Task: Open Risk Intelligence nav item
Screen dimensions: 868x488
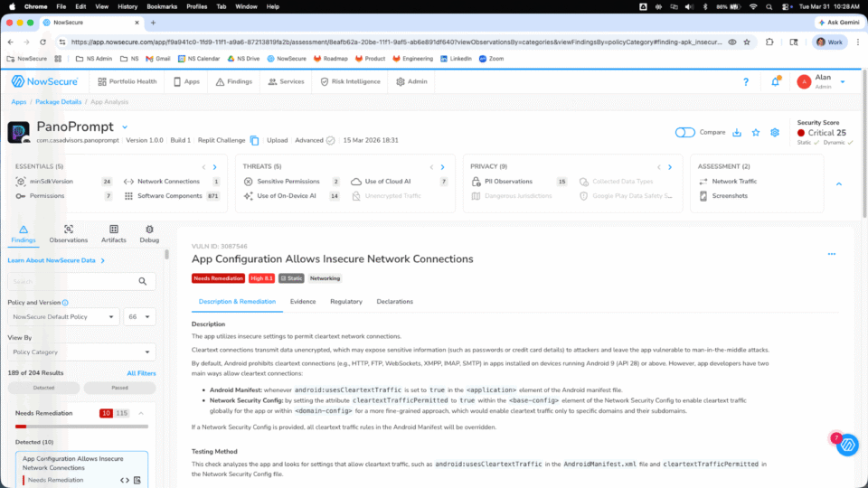Action: pos(351,81)
